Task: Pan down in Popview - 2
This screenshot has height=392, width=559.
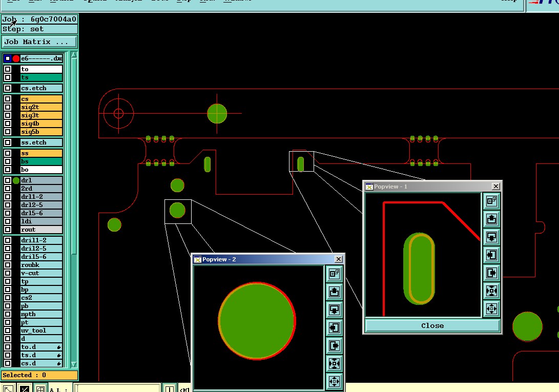Action: (335, 310)
